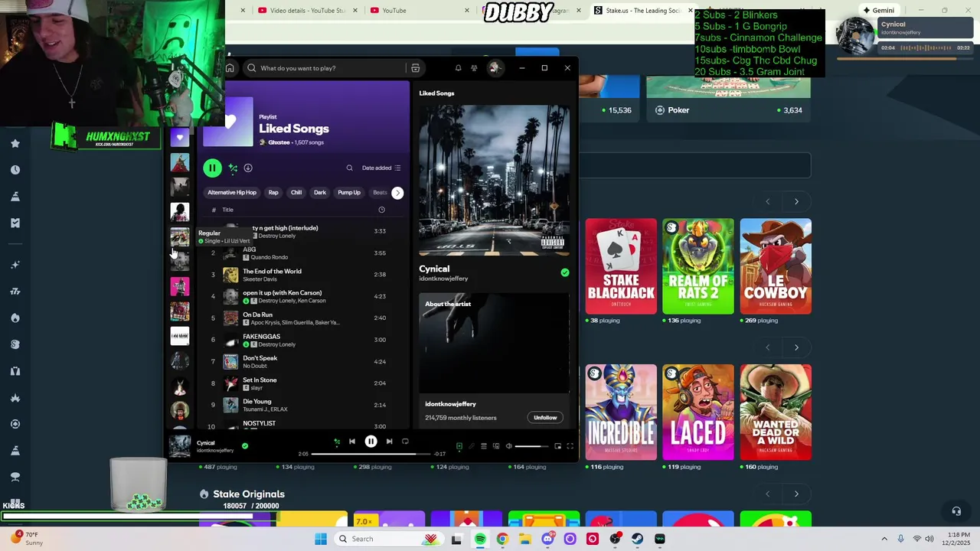The image size is (980, 551).
Task: Filter by Rap chip
Action: [x=273, y=193]
